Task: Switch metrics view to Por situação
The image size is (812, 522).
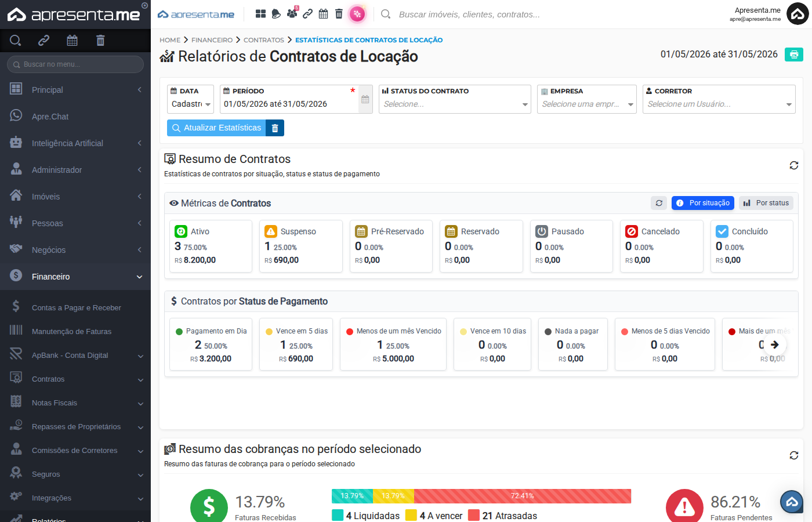Action: pos(703,203)
